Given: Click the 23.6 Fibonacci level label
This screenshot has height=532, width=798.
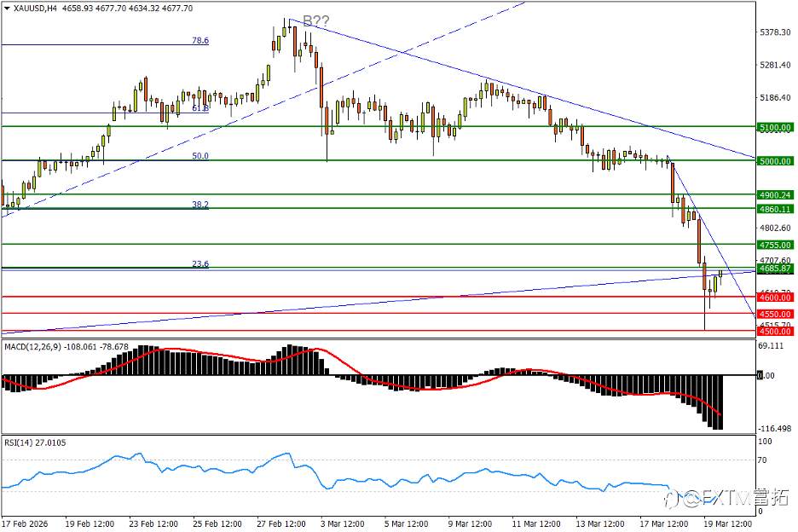Looking at the screenshot, I should [200, 263].
